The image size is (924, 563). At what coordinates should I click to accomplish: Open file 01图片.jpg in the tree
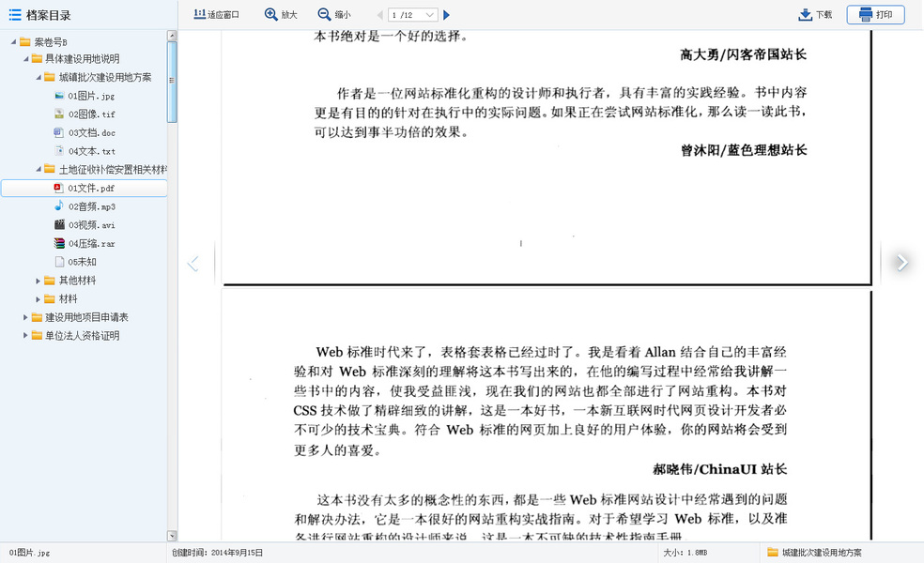pyautogui.click(x=91, y=96)
